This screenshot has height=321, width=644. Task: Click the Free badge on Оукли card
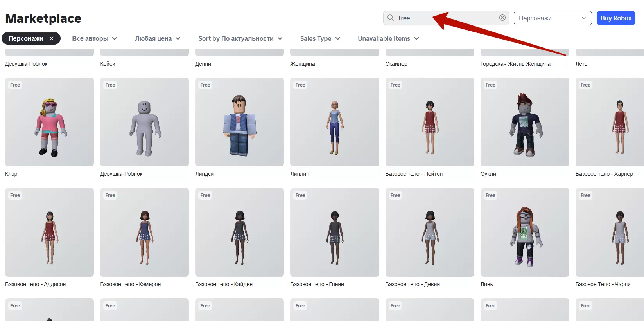pos(490,85)
